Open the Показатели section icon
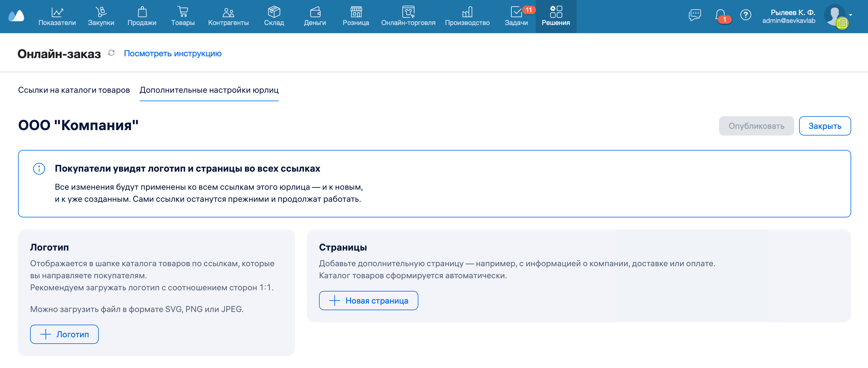The width and height of the screenshot is (868, 368). coord(57,12)
